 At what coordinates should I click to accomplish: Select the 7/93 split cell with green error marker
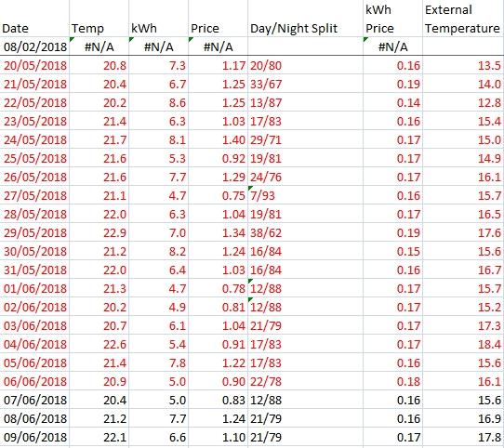tap(305, 195)
